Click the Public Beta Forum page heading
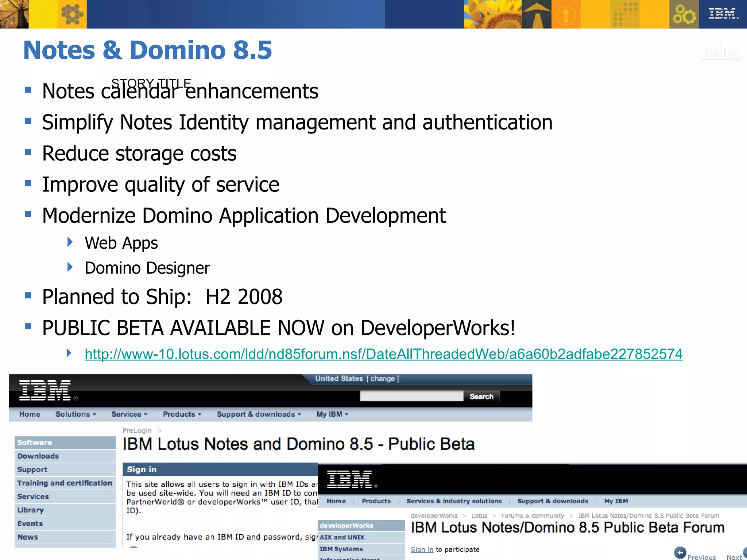 pyautogui.click(x=568, y=528)
